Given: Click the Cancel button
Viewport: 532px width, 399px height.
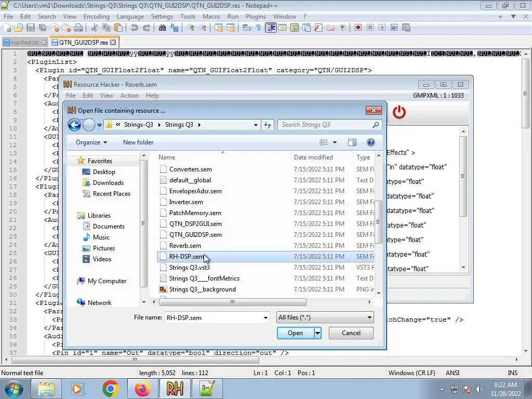Looking at the screenshot, I should [351, 333].
